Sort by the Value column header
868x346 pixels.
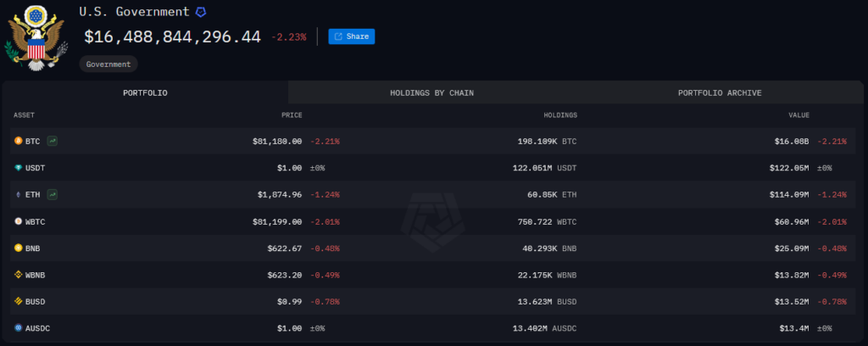pyautogui.click(x=798, y=115)
